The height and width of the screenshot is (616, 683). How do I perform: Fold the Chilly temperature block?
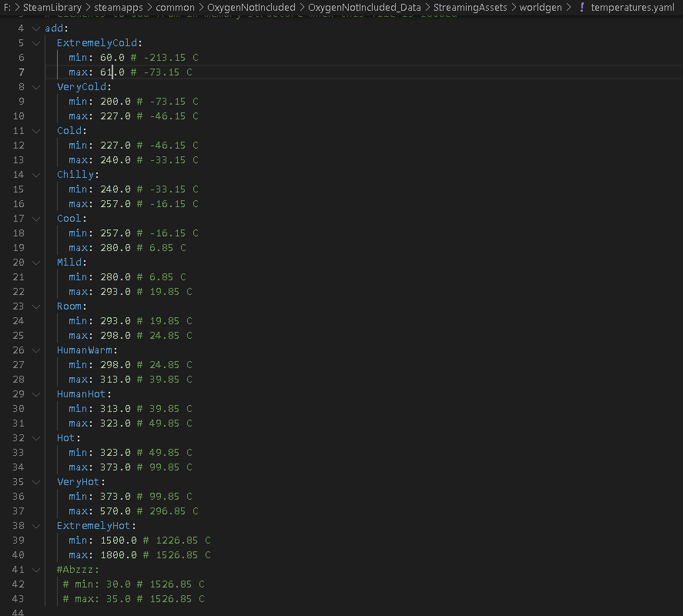[x=36, y=175]
